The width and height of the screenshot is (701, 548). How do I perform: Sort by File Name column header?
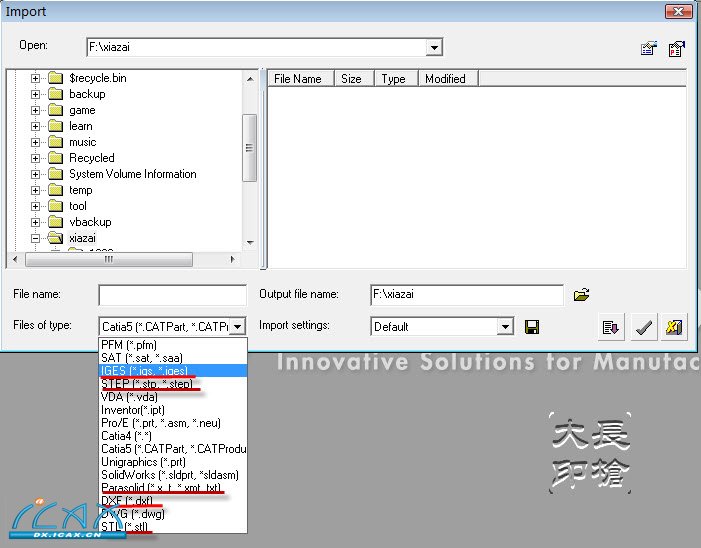(301, 79)
